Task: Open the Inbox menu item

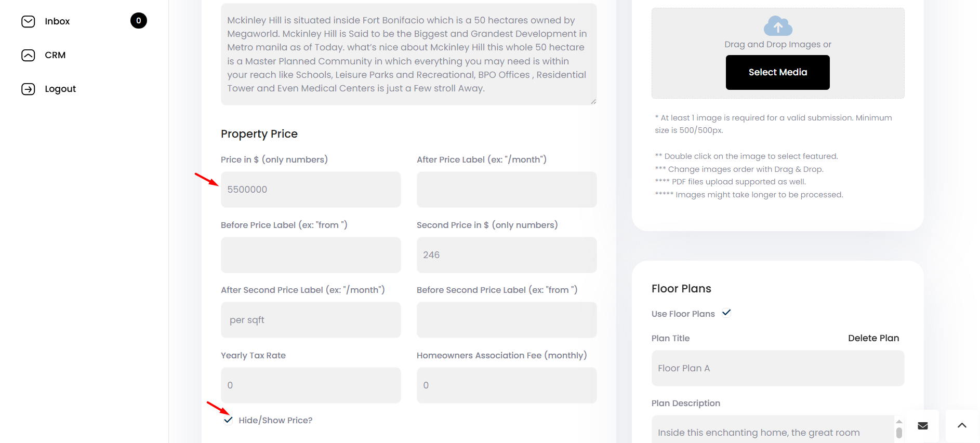Action: coord(57,21)
